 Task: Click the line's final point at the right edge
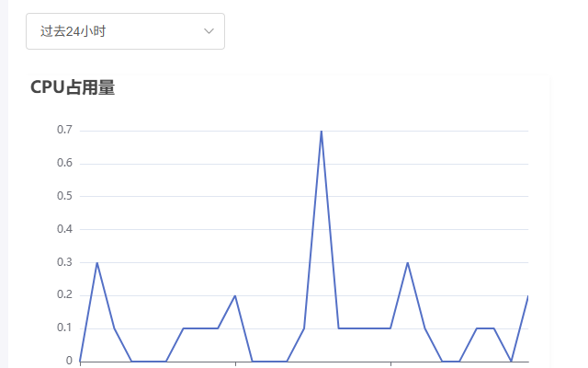point(528,296)
